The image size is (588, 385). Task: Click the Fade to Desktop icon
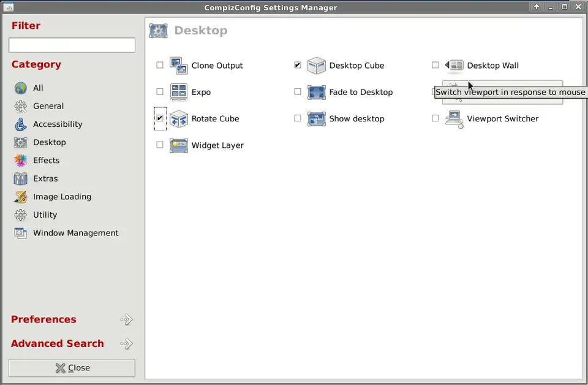(316, 92)
